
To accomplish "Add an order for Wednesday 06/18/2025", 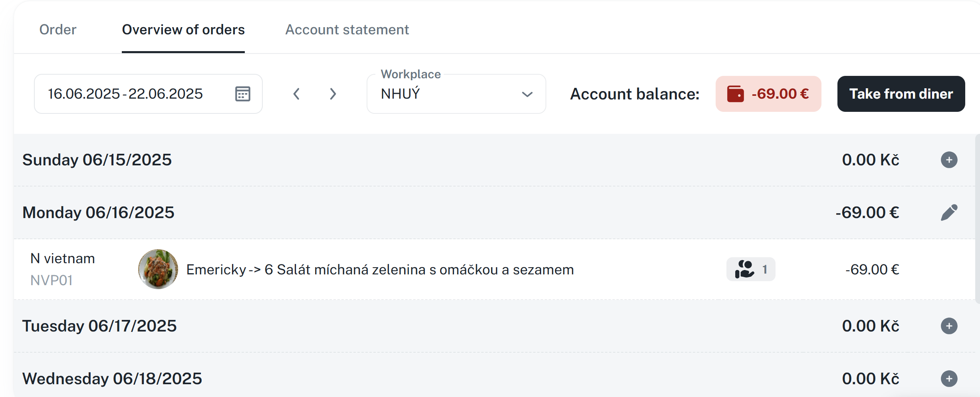I will (949, 379).
